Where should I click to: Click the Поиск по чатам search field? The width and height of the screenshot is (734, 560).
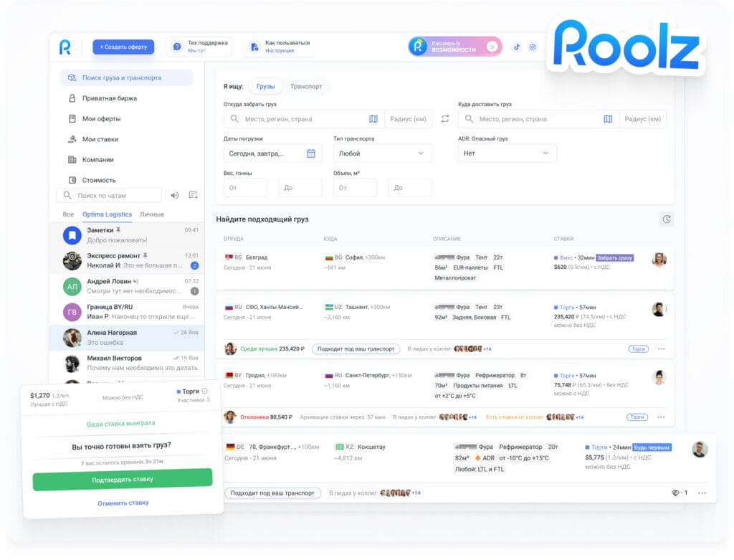pyautogui.click(x=111, y=195)
